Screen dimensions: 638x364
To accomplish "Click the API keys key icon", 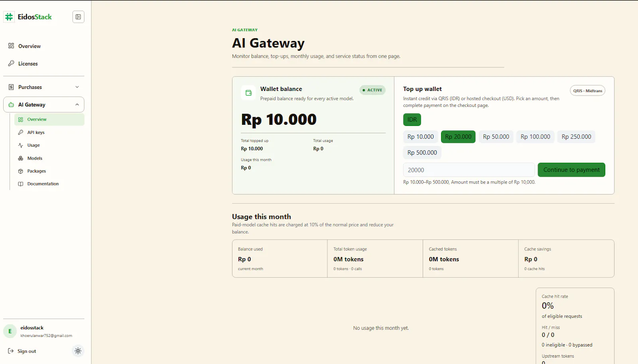I will [x=21, y=132].
